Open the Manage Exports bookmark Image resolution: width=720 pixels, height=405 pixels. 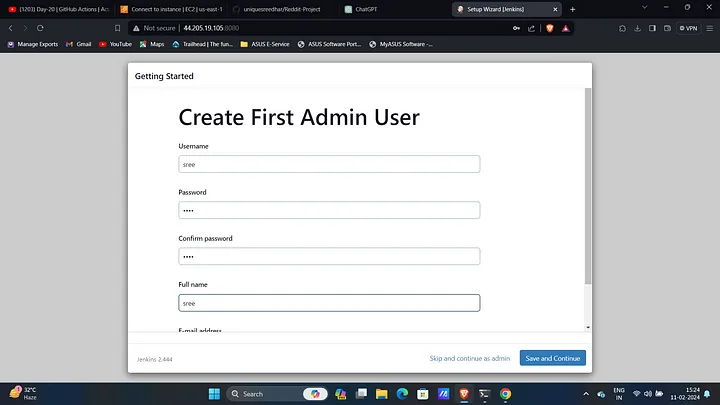click(33, 44)
